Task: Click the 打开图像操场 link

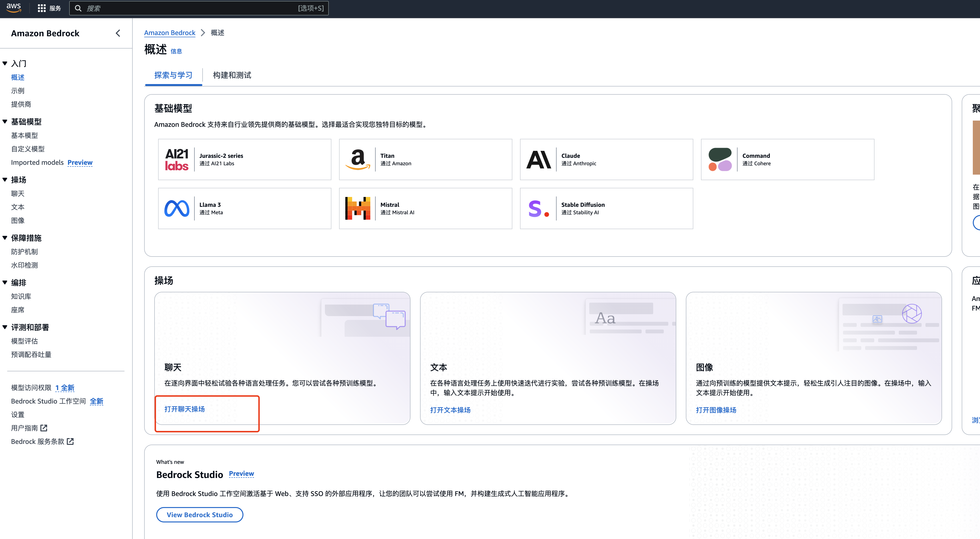Action: click(716, 410)
